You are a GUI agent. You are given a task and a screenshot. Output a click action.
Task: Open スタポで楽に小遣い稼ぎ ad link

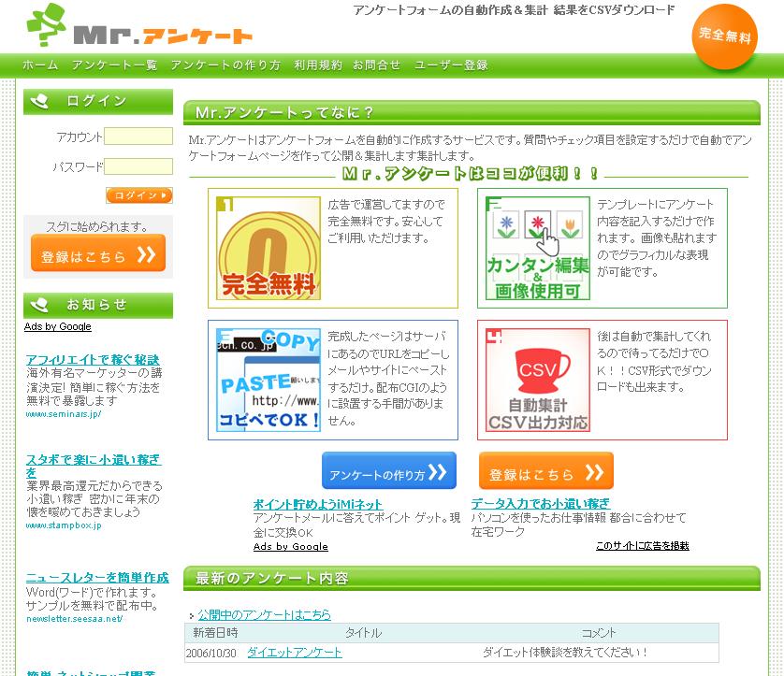[94, 465]
